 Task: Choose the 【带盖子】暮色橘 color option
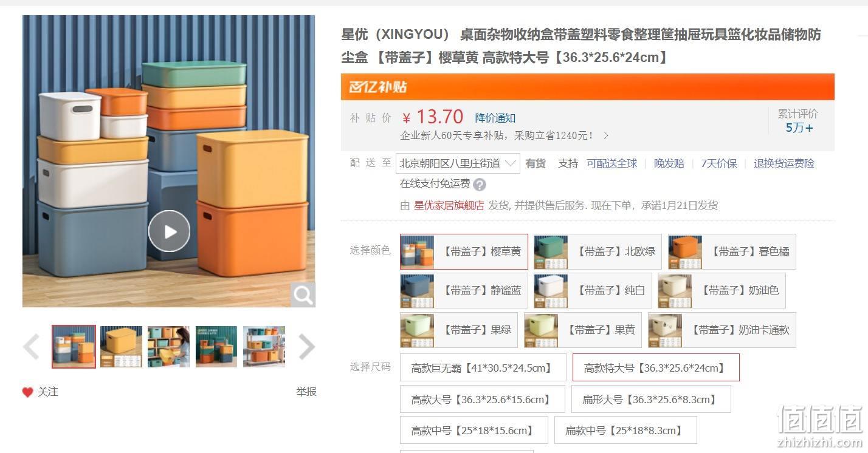[x=732, y=251]
